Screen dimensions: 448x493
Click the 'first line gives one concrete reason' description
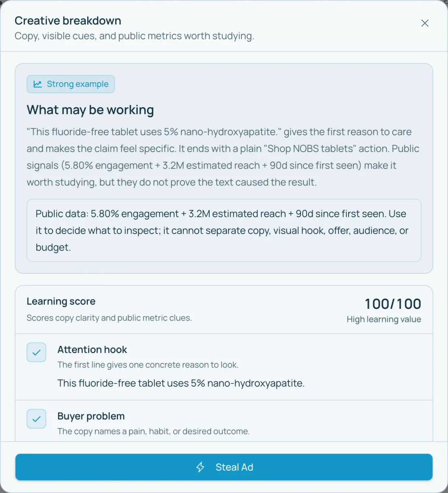pyautogui.click(x=148, y=365)
